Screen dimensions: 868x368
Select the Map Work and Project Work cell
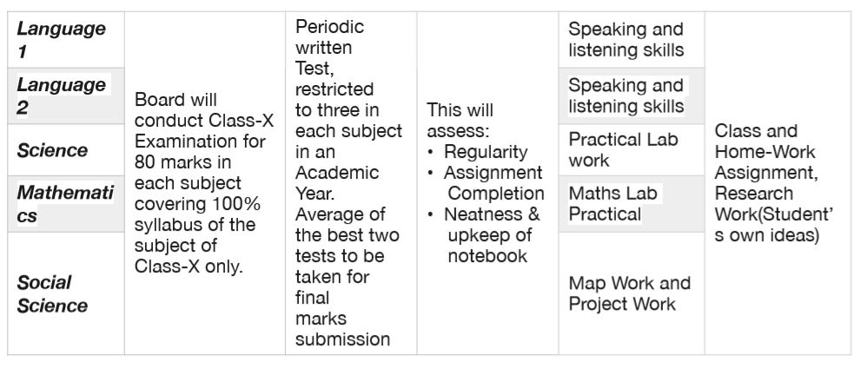[x=630, y=293]
